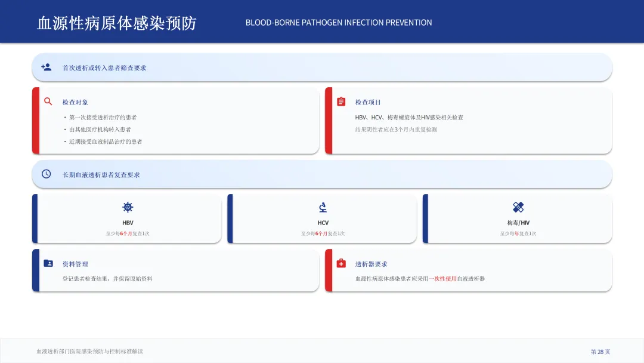Click the add-person icon beside 首次透析或转入患者筛查要求
The image size is (644, 363).
coord(46,67)
